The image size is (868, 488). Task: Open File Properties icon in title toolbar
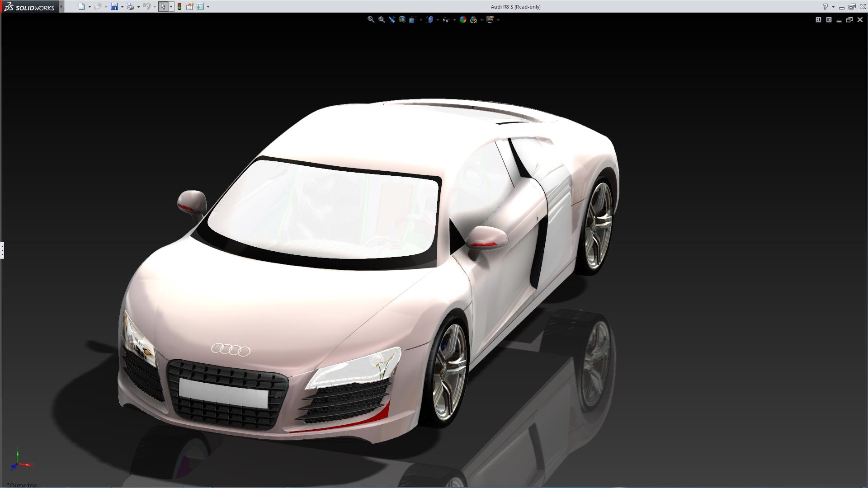click(x=190, y=6)
